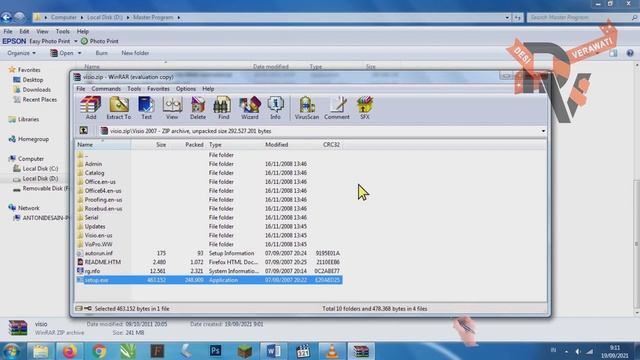Screen dimensions: 640x360
Task: Show hidden system tray icons
Action: pos(567,351)
